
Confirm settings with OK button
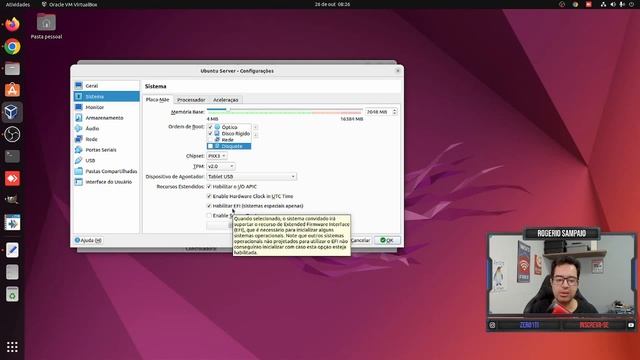coord(387,240)
